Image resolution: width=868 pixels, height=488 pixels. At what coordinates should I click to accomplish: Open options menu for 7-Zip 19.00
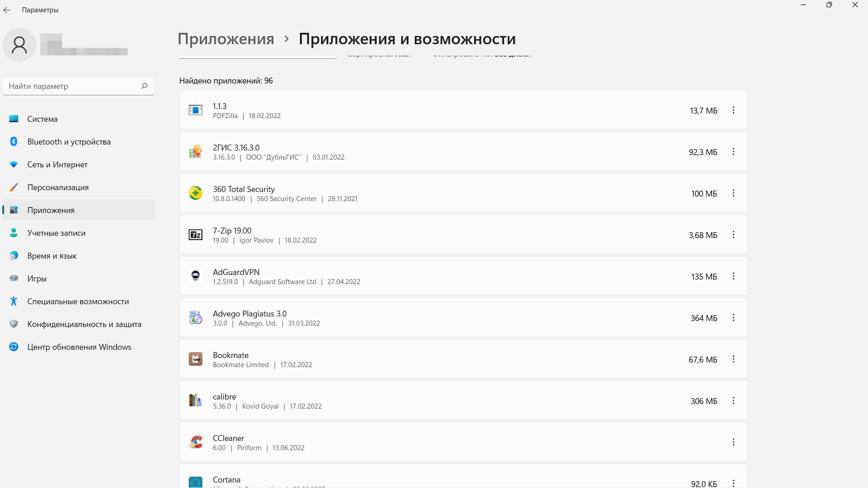coord(734,234)
